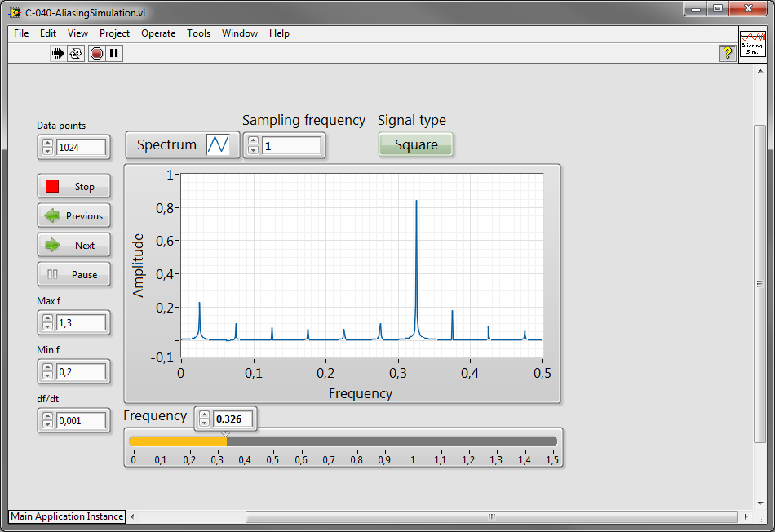
Task: Click the Sampling frequency label
Action: click(303, 120)
